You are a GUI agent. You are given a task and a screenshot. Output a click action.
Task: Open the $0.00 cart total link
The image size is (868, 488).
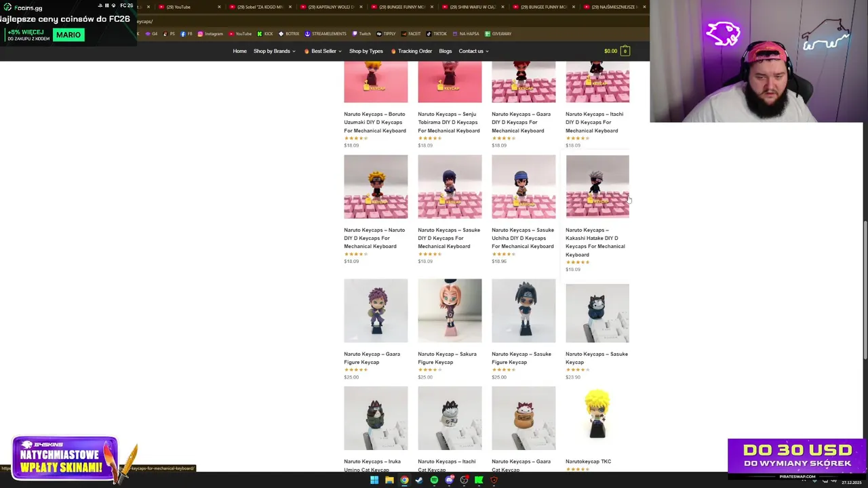pos(610,51)
